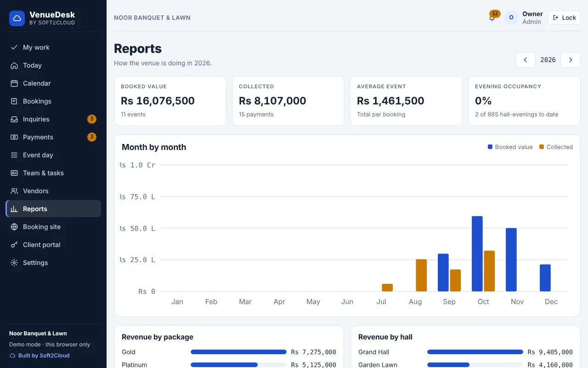Click the October booked value bar
Screen dimensions: 588x368
pos(477,253)
